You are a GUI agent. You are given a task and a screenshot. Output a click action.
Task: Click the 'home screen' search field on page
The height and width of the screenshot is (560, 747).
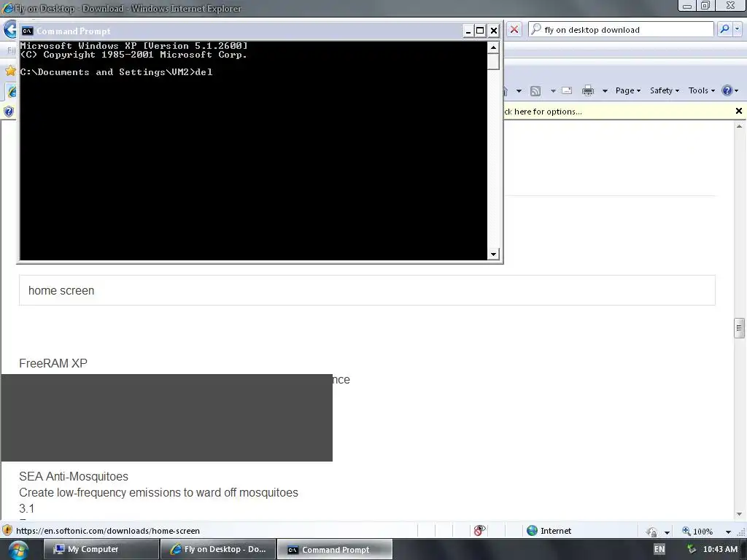point(367,290)
